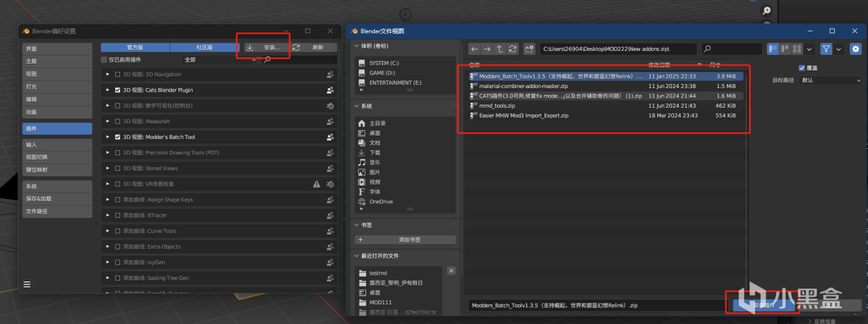
Task: Switch to vertical list display mode
Action: 773,49
